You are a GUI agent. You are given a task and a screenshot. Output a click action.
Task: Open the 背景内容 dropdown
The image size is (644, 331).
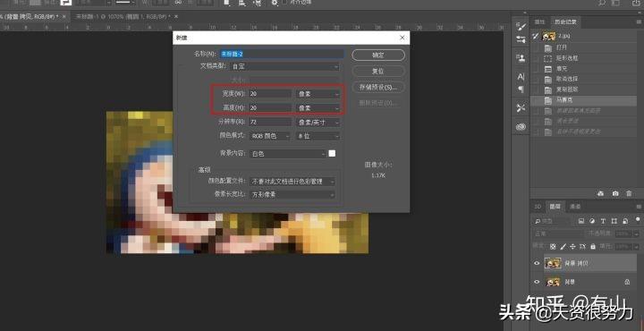(287, 154)
